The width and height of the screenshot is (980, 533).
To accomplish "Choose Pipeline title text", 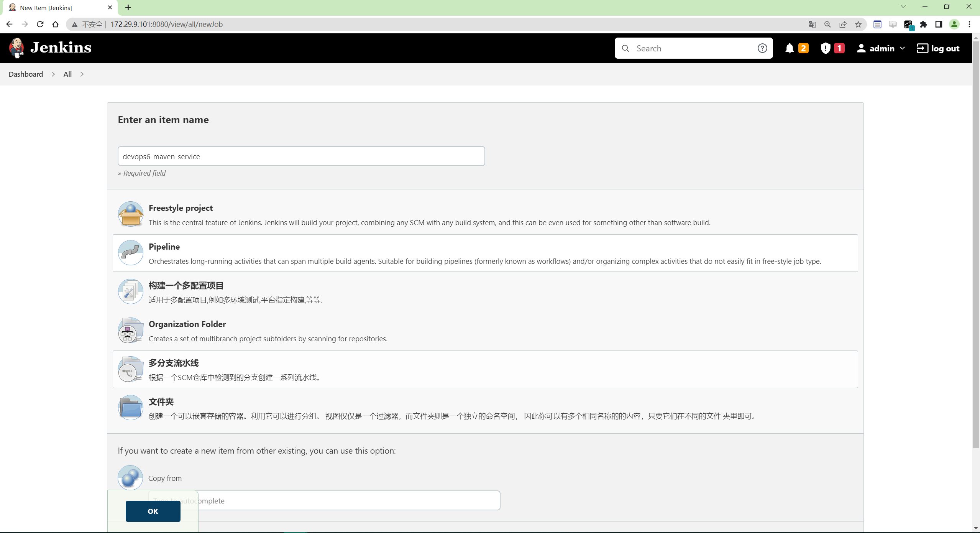I will (x=164, y=247).
